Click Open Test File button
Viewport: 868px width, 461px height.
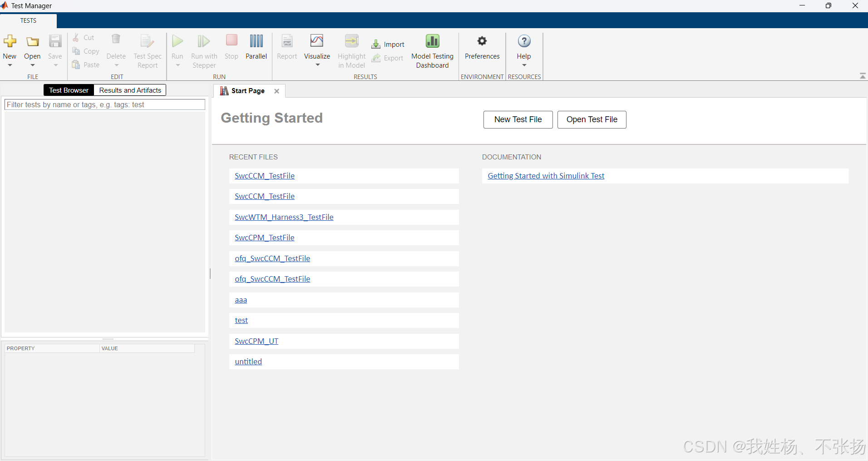point(592,119)
